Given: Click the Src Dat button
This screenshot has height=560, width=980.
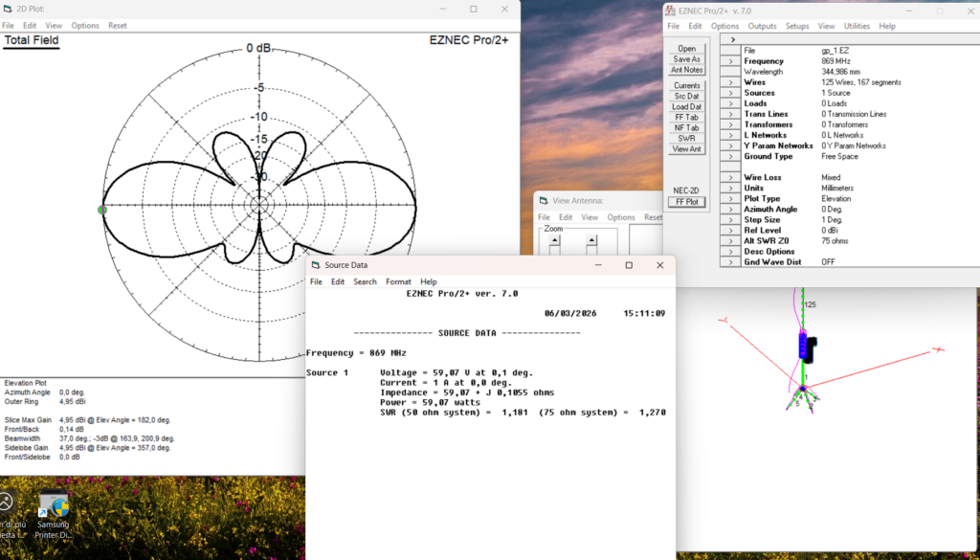Looking at the screenshot, I should coord(686,97).
